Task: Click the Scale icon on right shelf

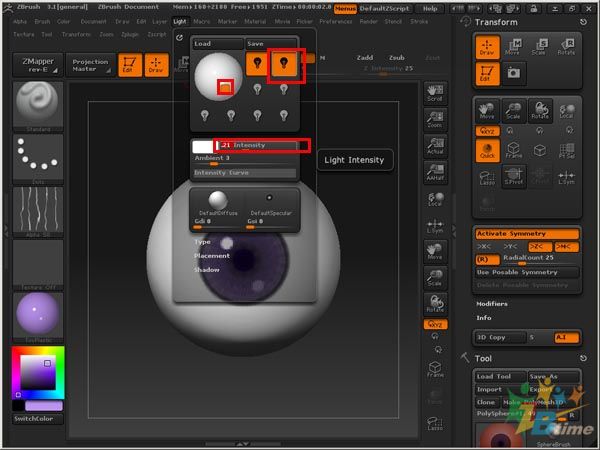Action: (435, 278)
